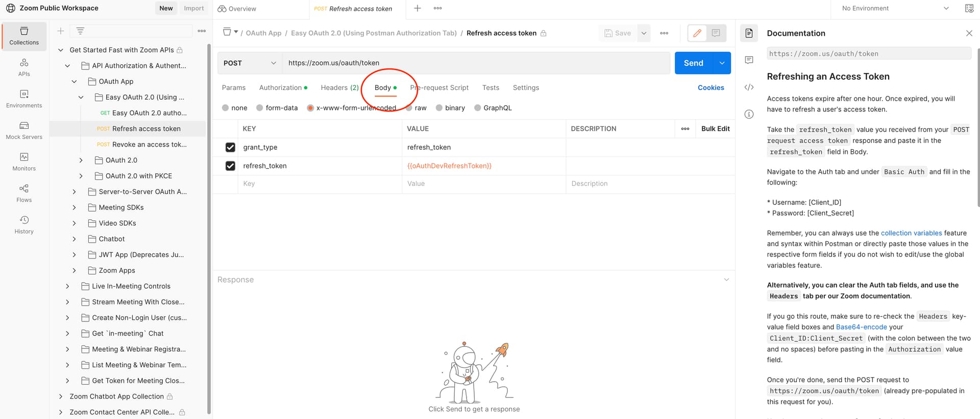Open the Cookies link
Image resolution: width=980 pixels, height=419 pixels.
pyautogui.click(x=711, y=88)
